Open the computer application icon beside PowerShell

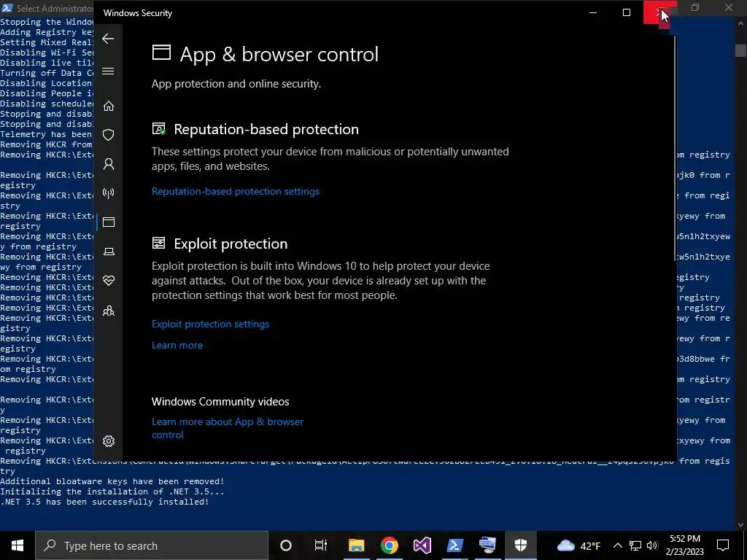tap(488, 545)
